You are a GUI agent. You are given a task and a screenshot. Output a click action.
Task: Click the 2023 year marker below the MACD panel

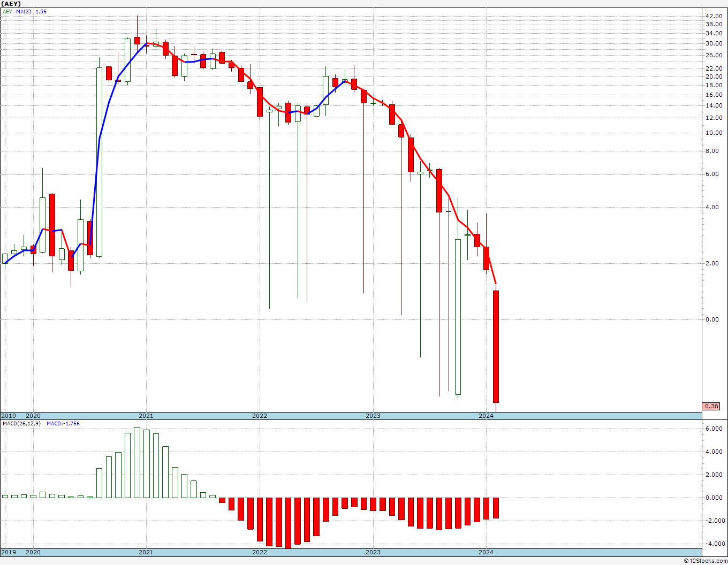(x=373, y=552)
